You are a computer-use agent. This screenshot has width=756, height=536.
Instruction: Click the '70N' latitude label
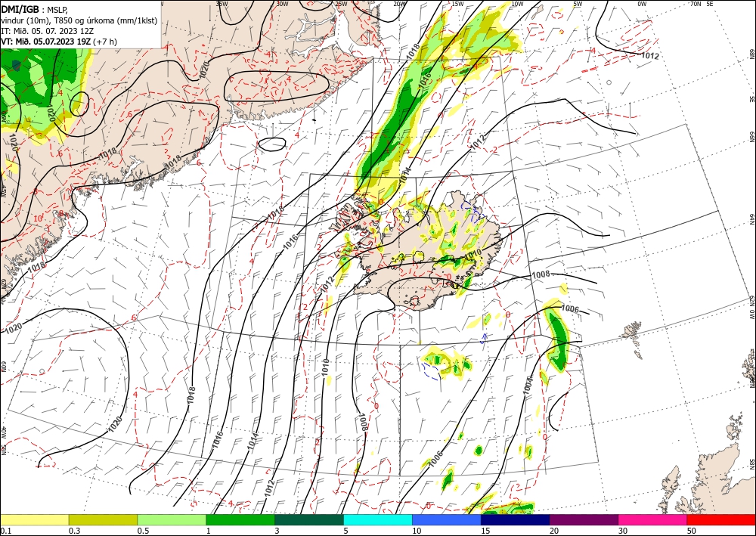point(696,3)
